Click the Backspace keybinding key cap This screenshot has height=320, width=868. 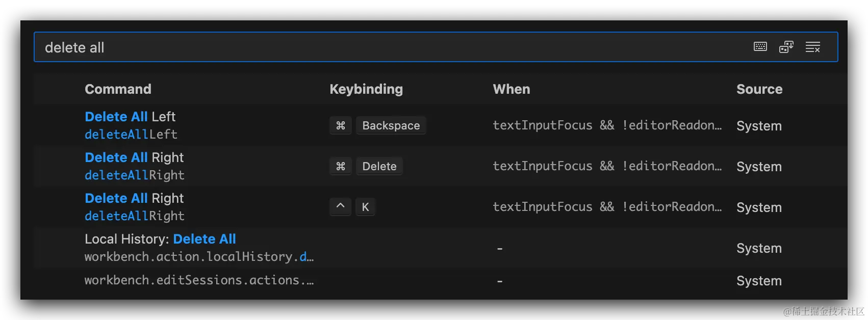pos(391,125)
